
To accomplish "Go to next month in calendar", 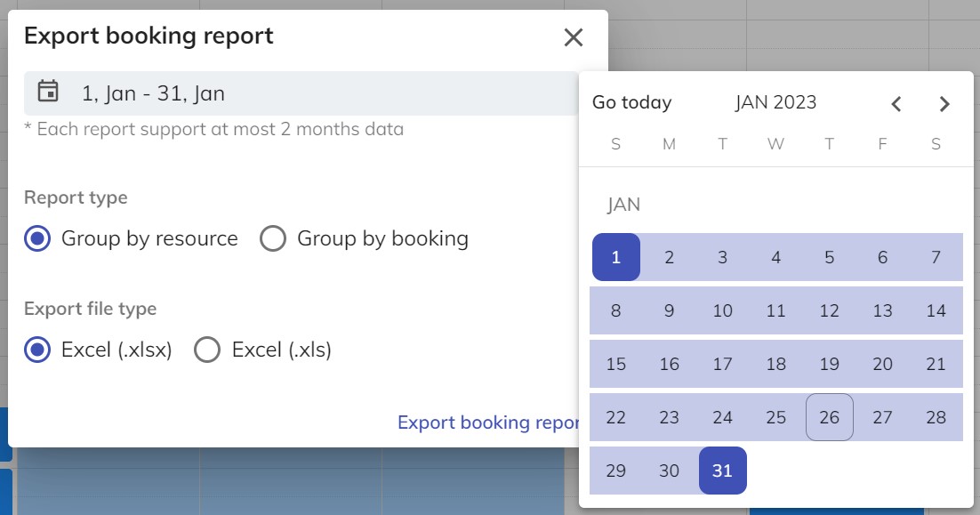I will point(944,103).
